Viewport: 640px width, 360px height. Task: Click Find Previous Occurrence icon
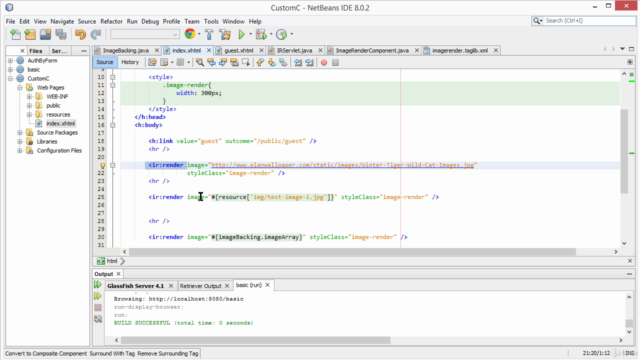point(211,62)
